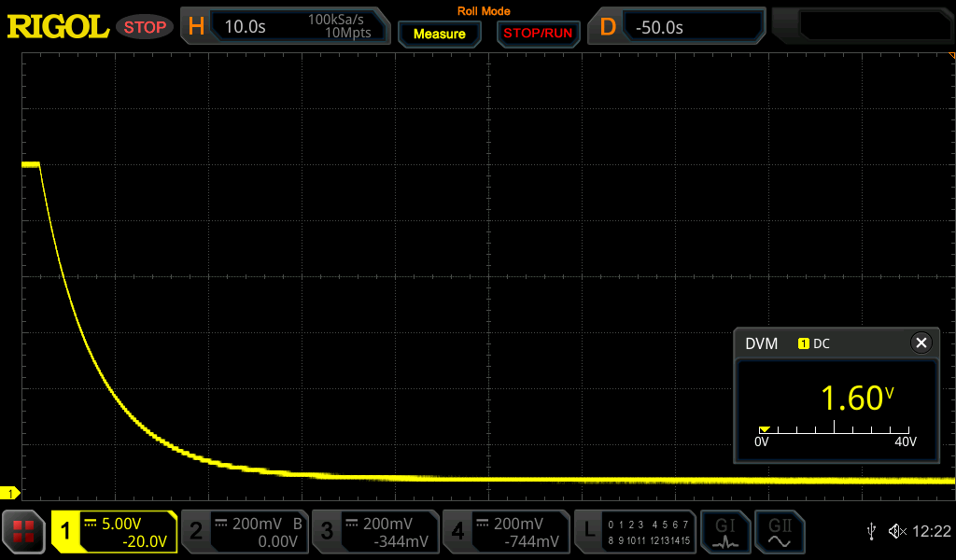Open the Measure menu
Image resolution: width=956 pixels, height=560 pixels.
pos(439,34)
